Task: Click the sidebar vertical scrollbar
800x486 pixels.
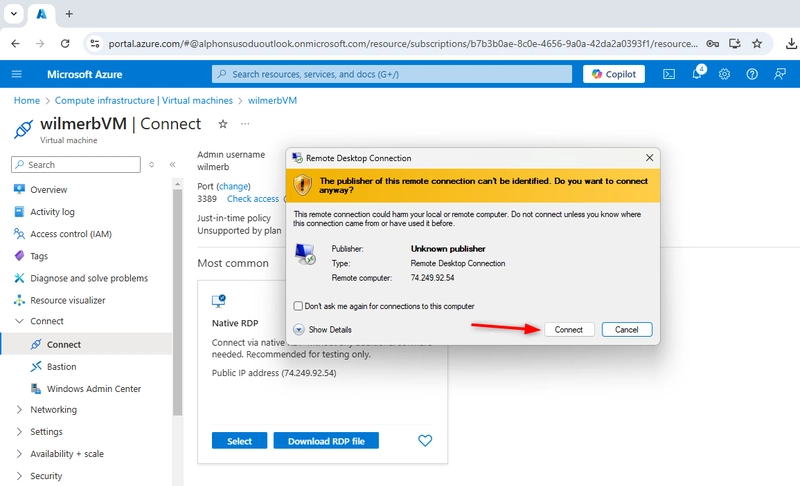Action: click(x=178, y=302)
